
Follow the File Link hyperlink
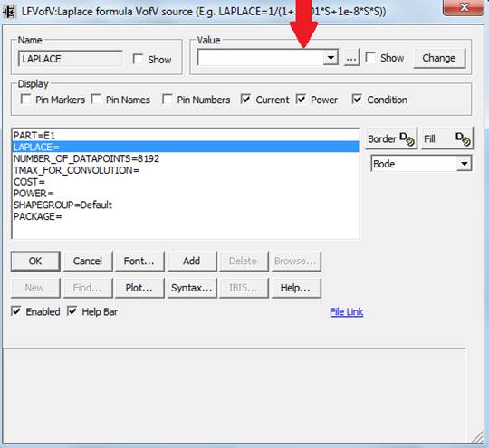click(x=347, y=311)
